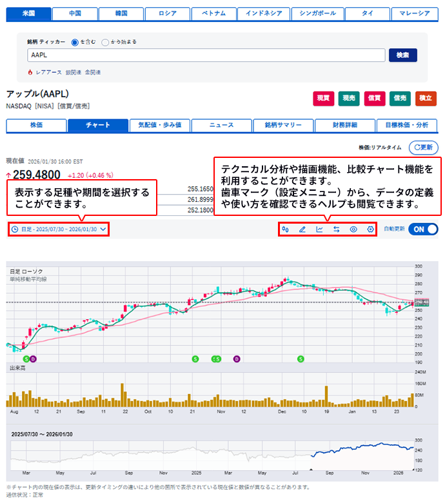Switch to the ベトナム country tab
445x504 pixels.
point(214,14)
